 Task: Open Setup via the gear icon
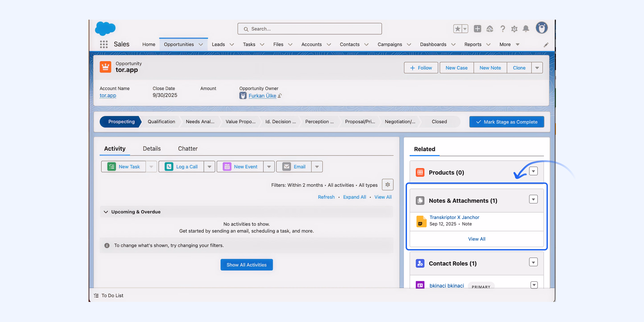pos(514,29)
